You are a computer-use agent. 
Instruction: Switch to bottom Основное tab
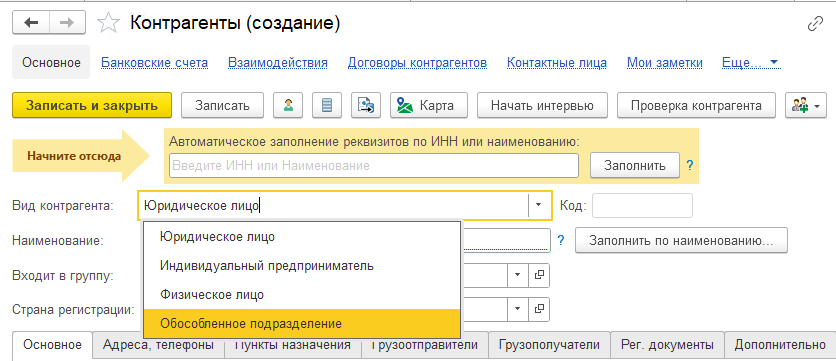coord(52,345)
